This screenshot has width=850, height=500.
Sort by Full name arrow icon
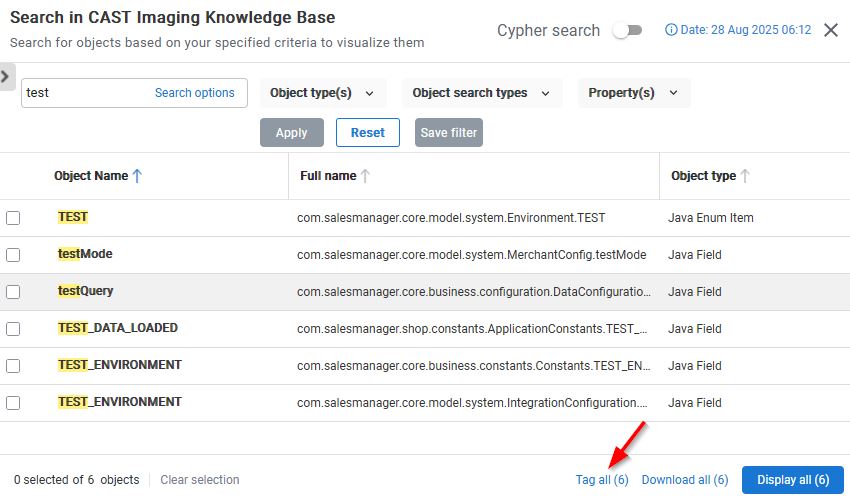tap(366, 176)
